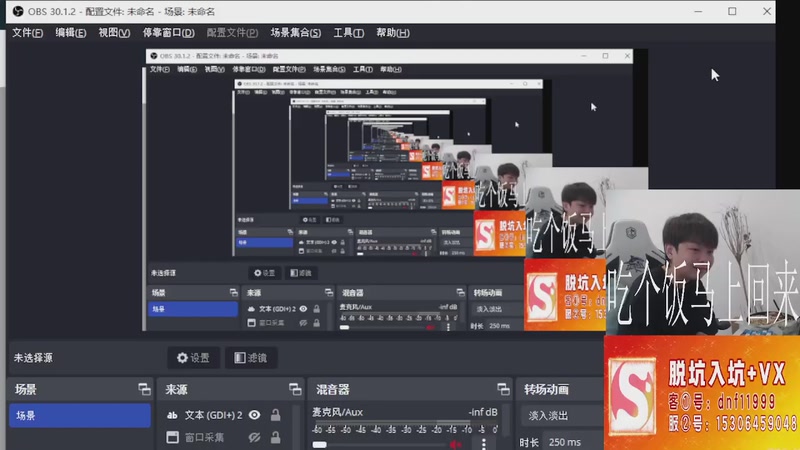Open the 编辑(E) menu in the main menu bar

tap(71, 33)
